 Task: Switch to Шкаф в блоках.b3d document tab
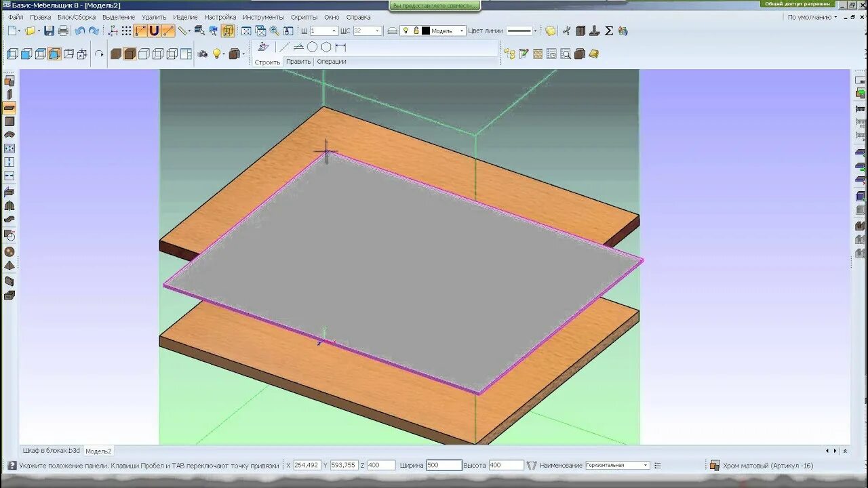(52, 451)
